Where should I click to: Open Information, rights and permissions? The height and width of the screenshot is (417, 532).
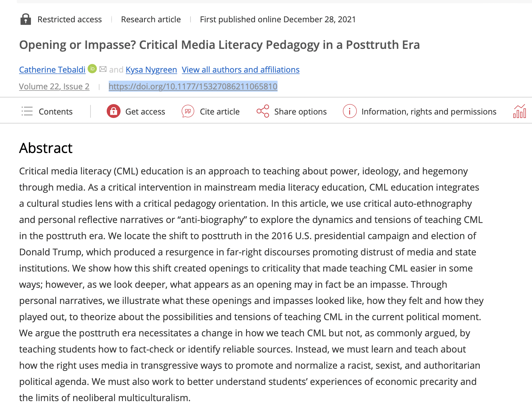[429, 112]
